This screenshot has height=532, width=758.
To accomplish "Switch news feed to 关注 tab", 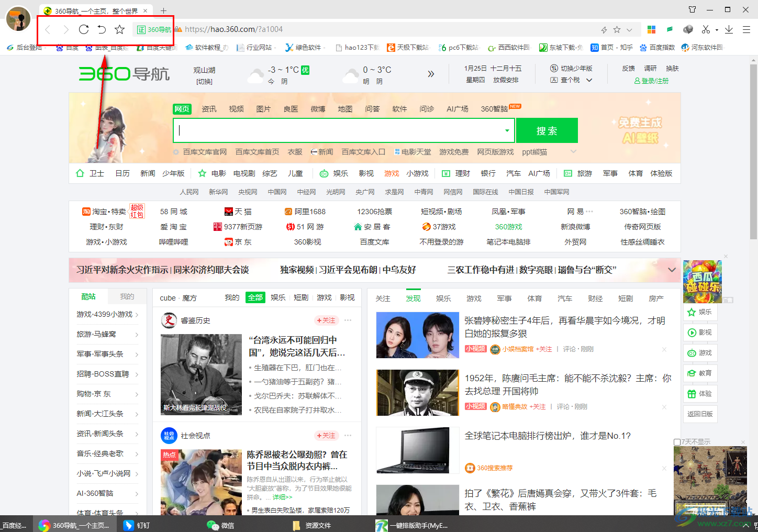I will click(383, 298).
